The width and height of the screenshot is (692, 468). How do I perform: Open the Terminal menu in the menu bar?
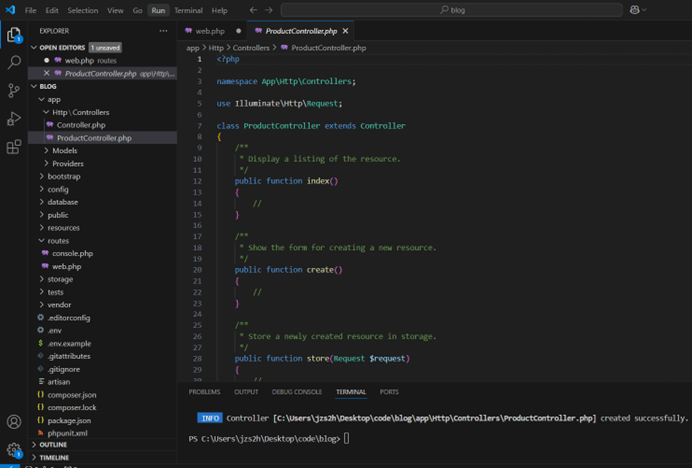click(x=188, y=10)
